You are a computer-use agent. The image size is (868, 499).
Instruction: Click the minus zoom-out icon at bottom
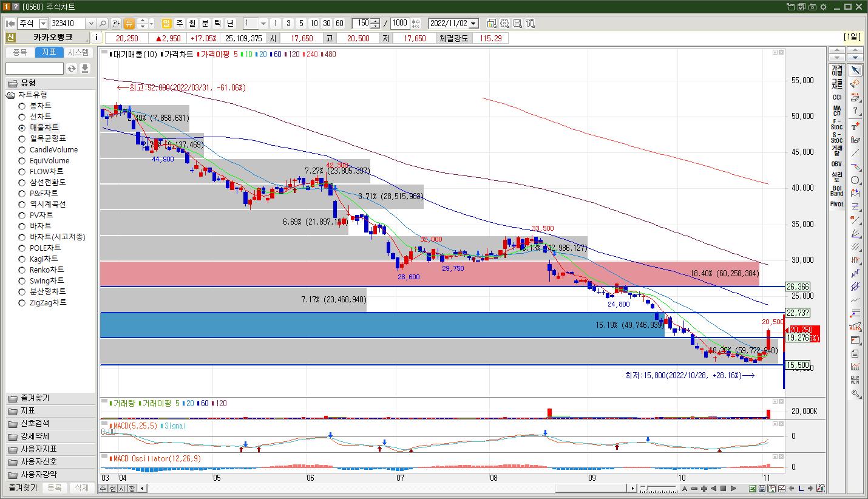pos(694,488)
